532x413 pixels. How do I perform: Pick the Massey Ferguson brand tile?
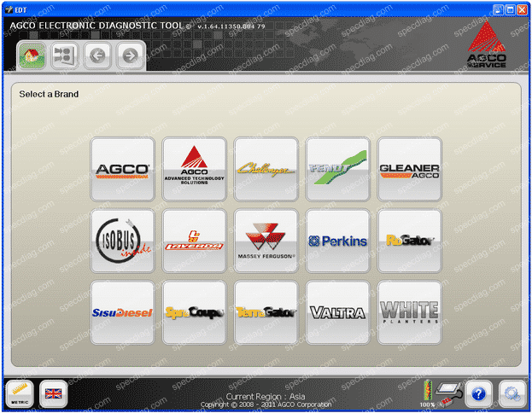266,241
